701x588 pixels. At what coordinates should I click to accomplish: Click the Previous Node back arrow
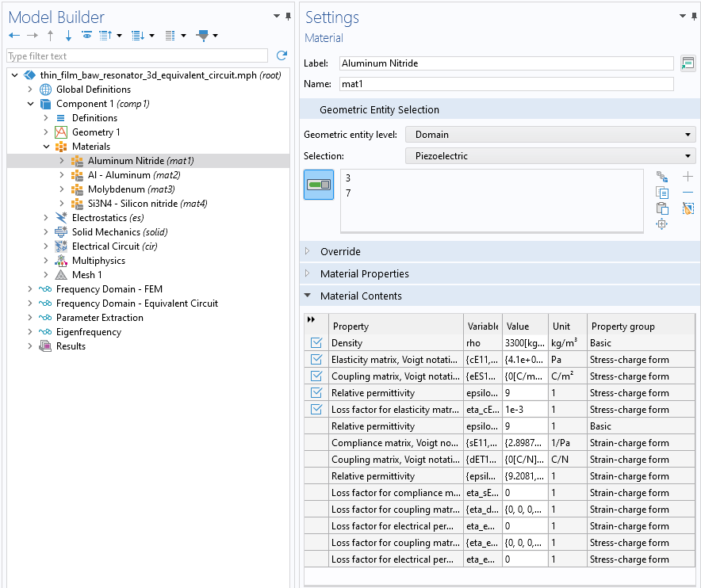[x=13, y=36]
